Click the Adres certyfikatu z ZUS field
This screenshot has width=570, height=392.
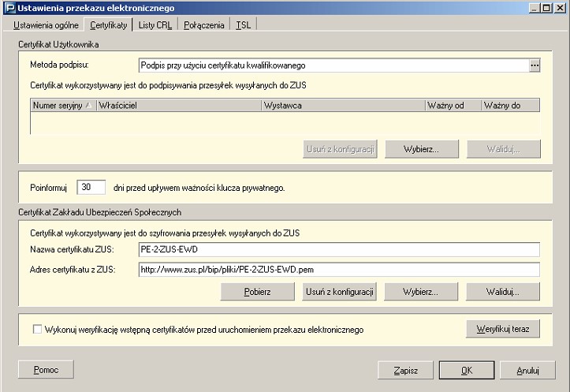[339, 270]
